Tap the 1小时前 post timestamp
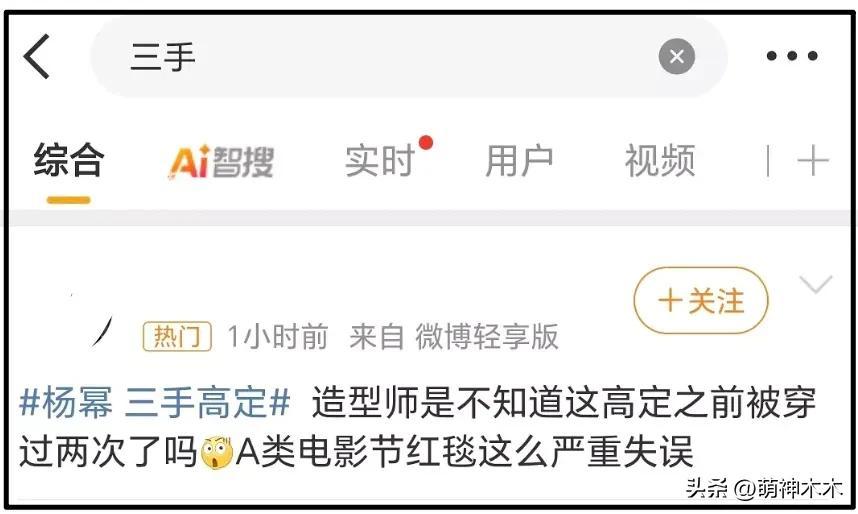Image resolution: width=858 pixels, height=514 pixels. pyautogui.click(x=277, y=336)
